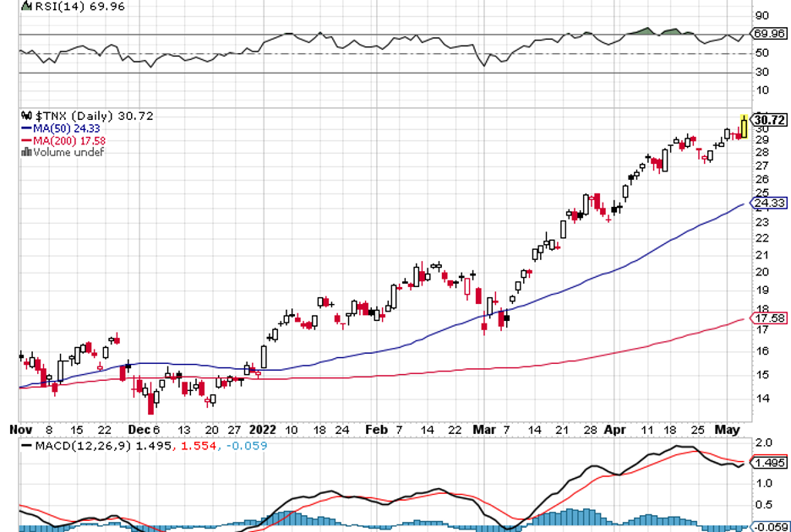
Task: Click the $TNX candlestick legend icon
Action: [25, 116]
